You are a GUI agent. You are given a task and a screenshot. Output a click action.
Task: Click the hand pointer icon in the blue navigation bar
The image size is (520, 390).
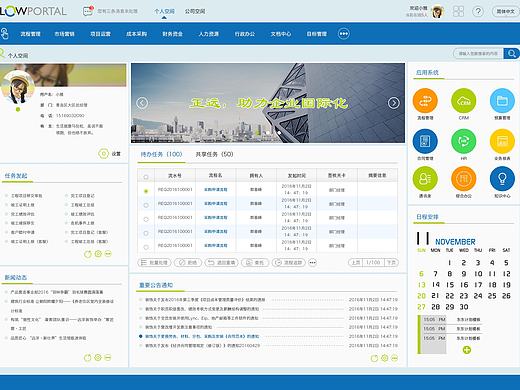click(4, 34)
